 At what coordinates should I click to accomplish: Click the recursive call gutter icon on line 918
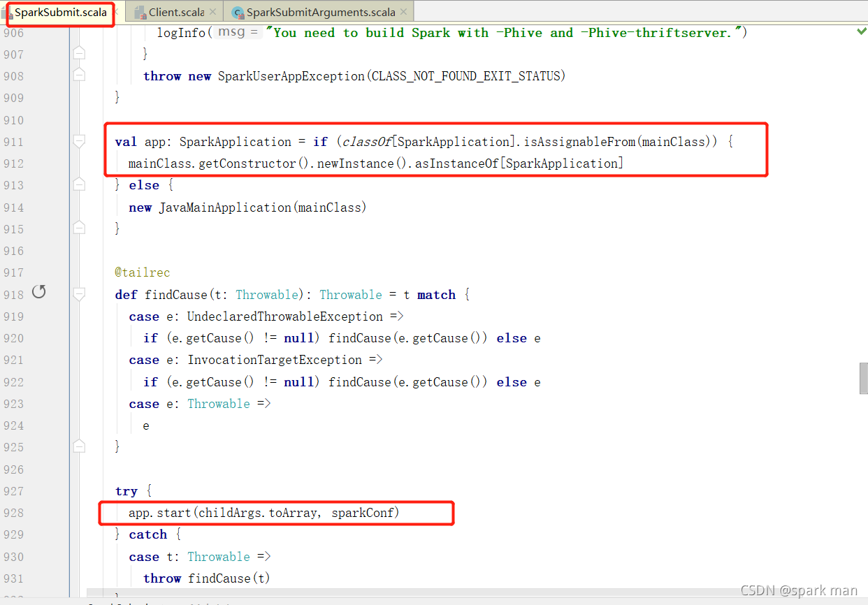coord(39,292)
